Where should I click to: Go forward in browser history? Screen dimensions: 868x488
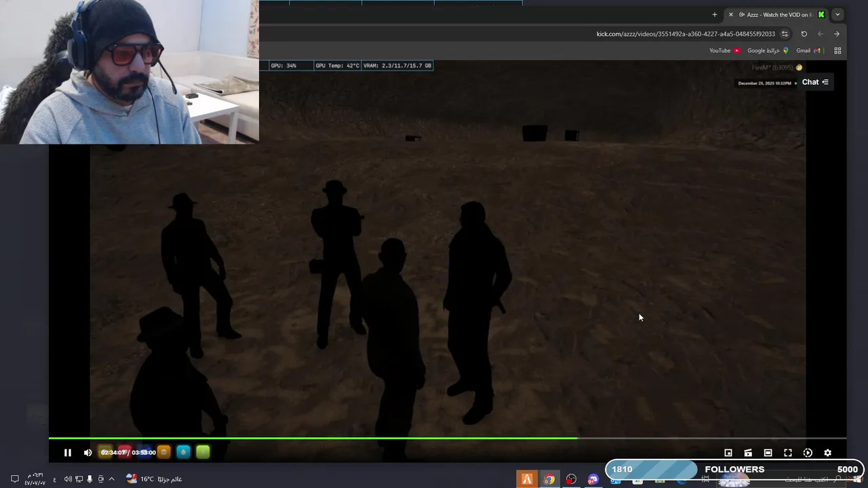[x=821, y=34]
